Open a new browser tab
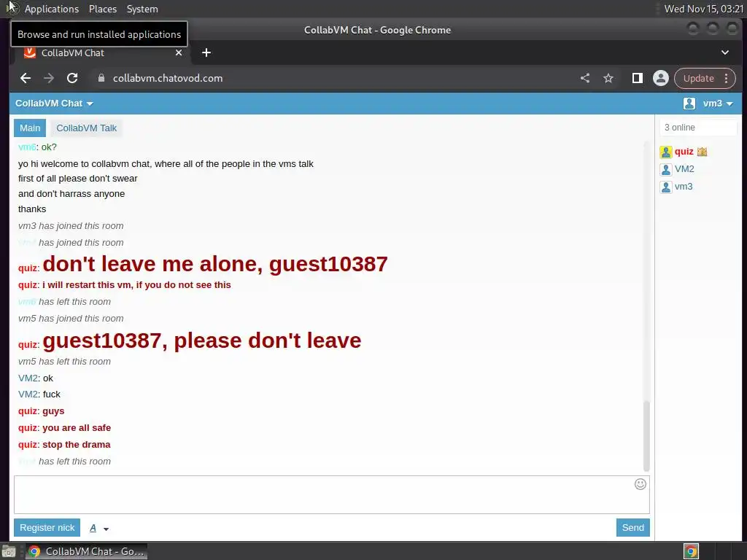This screenshot has width=747, height=560. tap(206, 52)
